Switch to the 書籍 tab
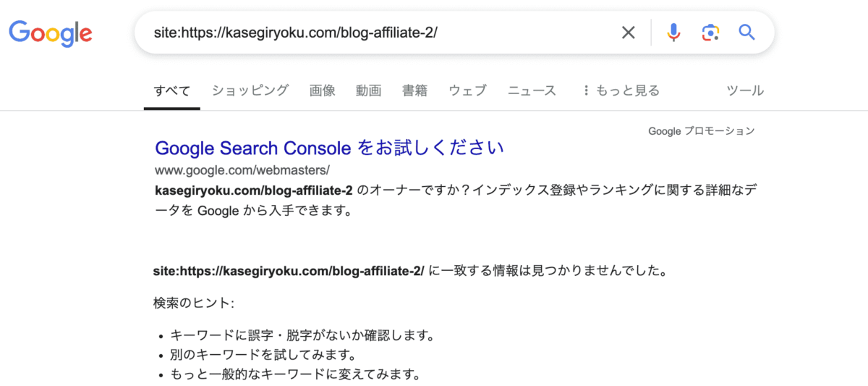 415,91
